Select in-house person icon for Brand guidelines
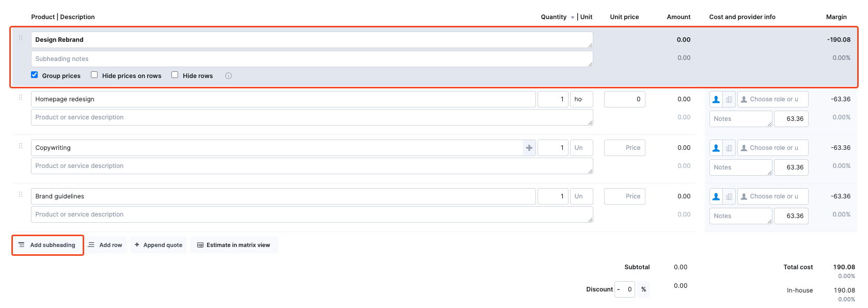 point(716,196)
